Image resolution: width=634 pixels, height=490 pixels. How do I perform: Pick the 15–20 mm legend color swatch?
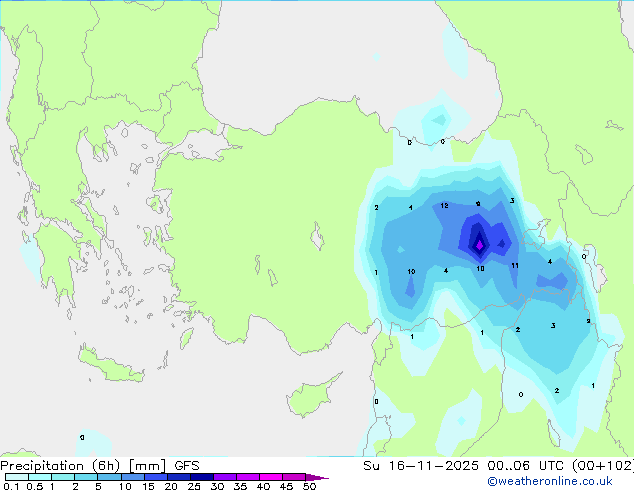155,477
